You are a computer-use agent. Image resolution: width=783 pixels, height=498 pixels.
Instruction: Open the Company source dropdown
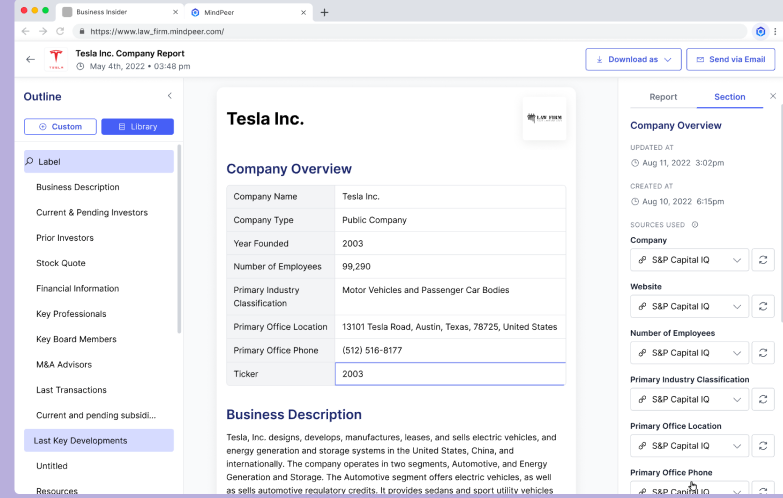click(x=689, y=260)
